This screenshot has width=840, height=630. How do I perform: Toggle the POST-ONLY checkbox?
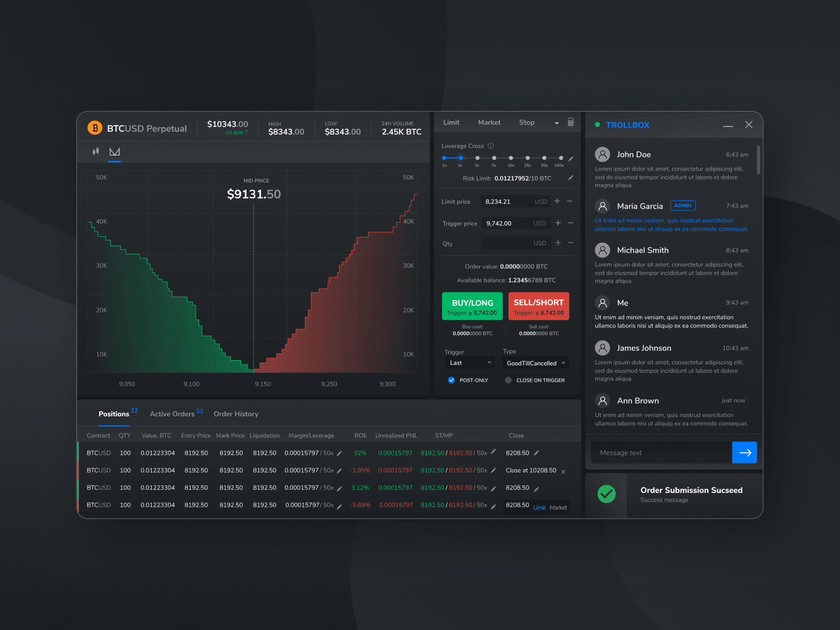pyautogui.click(x=451, y=380)
